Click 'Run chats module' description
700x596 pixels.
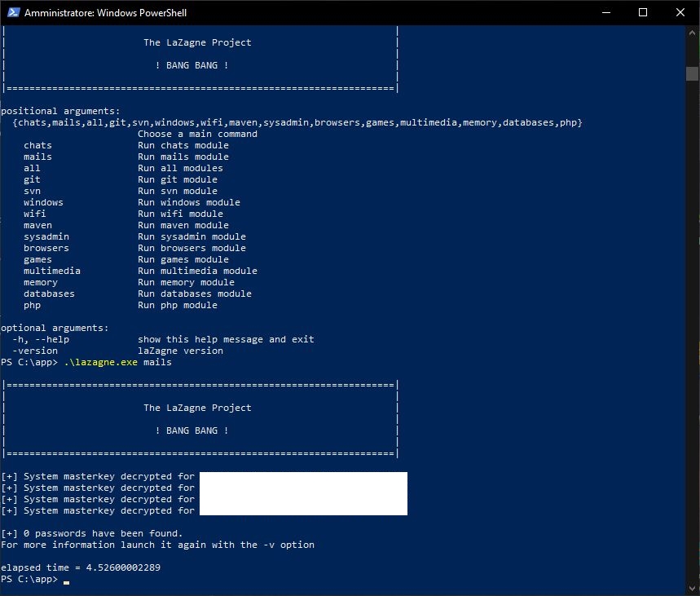[183, 145]
